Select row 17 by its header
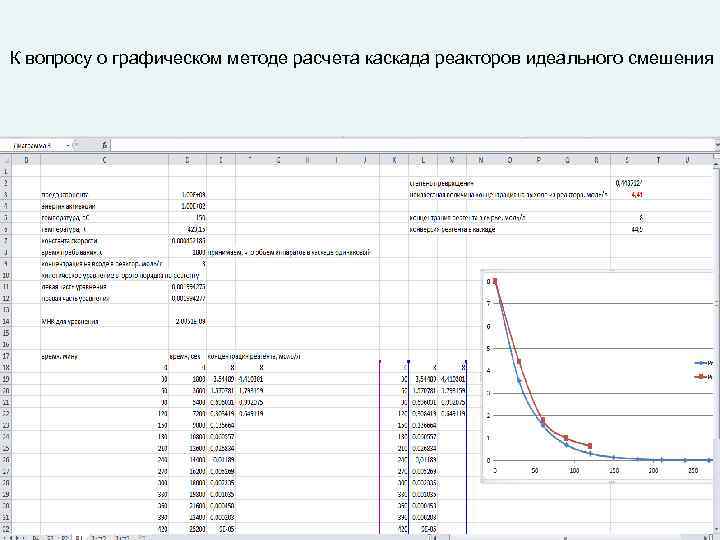This screenshot has height=540, width=720. point(6,356)
